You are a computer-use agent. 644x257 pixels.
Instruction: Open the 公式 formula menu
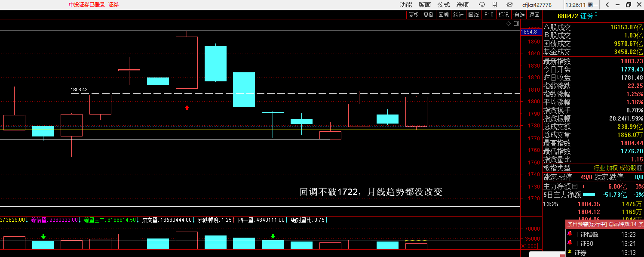[443, 5]
